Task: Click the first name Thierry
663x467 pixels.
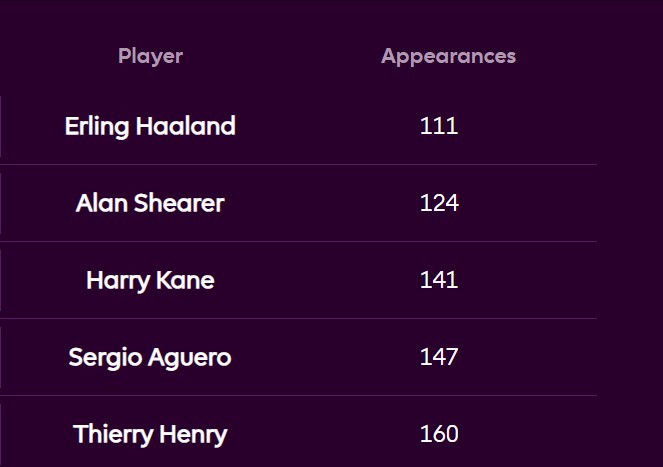Action: pyautogui.click(x=109, y=434)
